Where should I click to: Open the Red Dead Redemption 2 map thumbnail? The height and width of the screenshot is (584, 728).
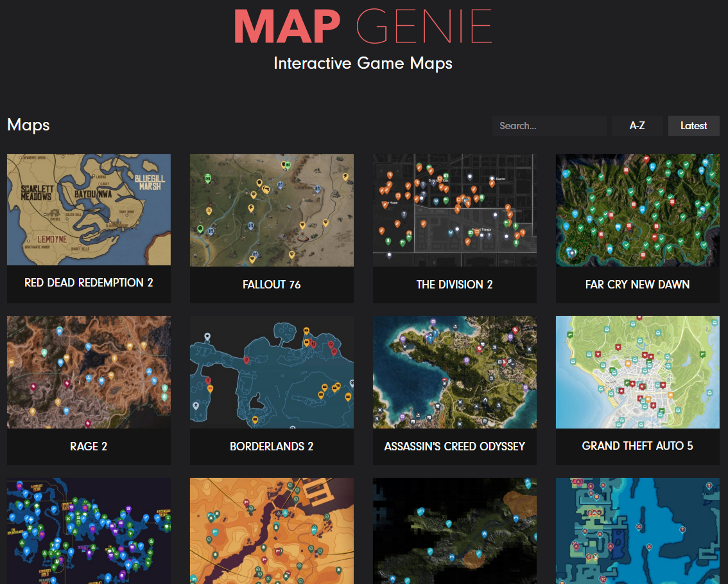pos(89,210)
